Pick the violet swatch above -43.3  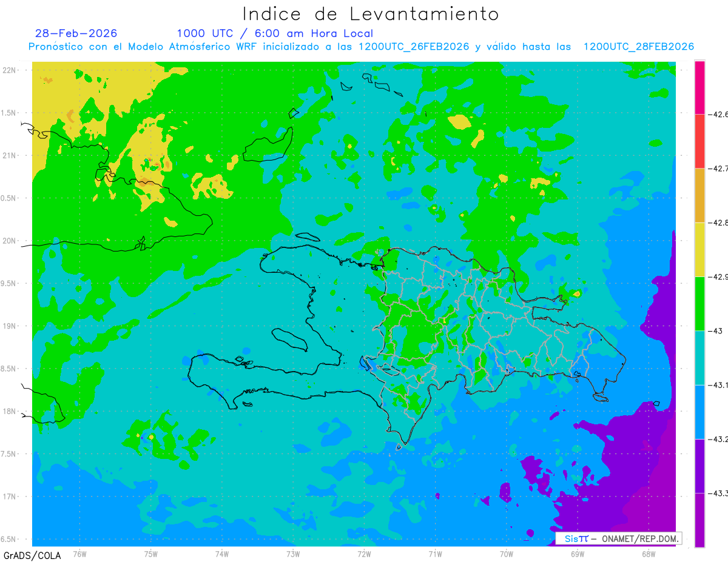(x=699, y=466)
